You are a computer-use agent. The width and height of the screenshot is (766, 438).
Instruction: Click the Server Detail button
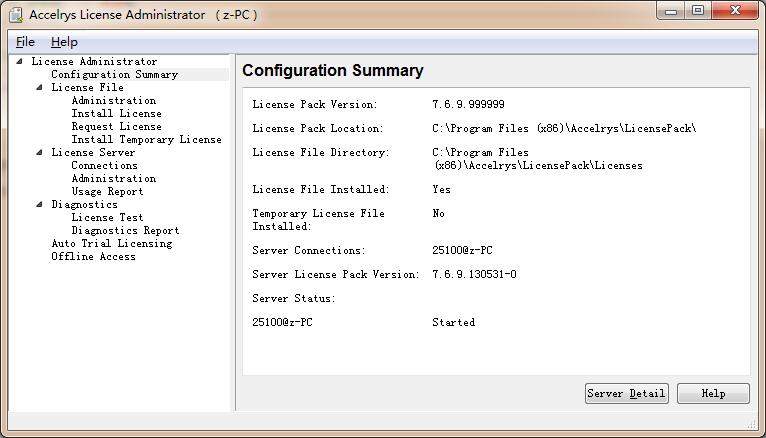626,394
